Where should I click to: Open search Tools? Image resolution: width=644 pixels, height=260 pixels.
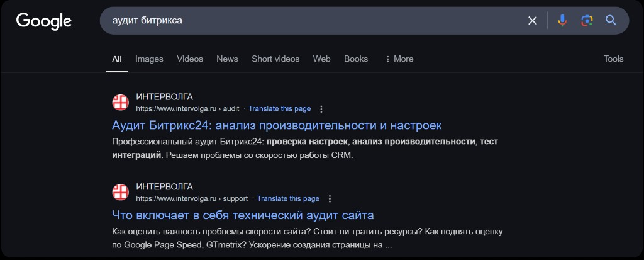(613, 59)
